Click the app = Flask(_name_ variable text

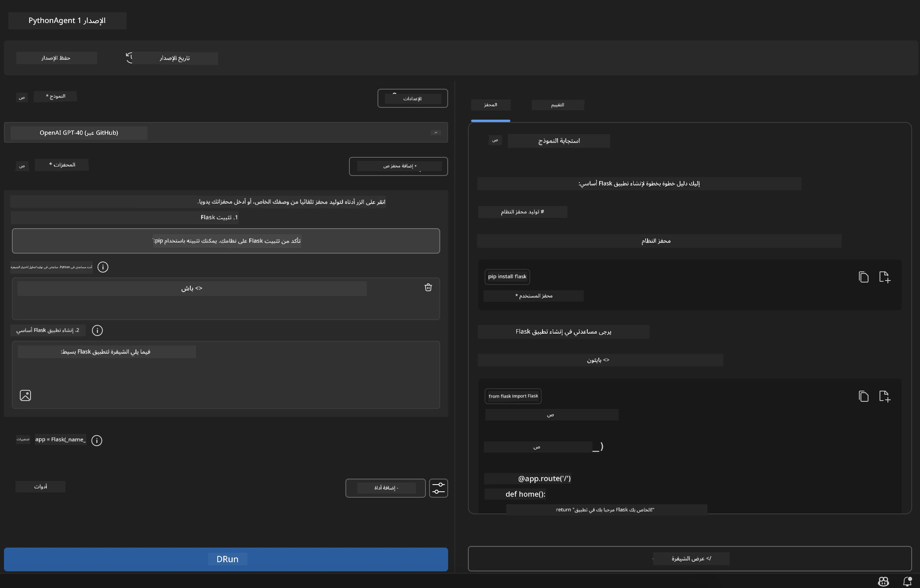(60, 439)
